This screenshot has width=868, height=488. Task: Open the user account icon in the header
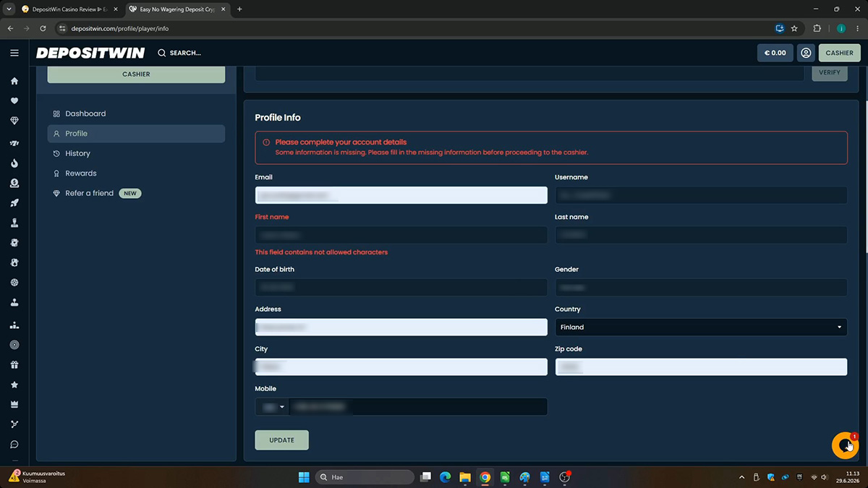pos(806,53)
